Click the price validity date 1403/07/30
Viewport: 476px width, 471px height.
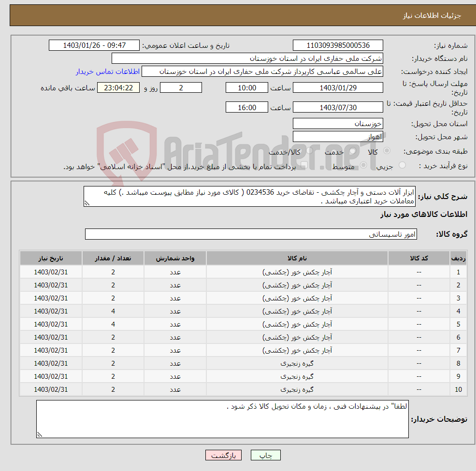338,107
